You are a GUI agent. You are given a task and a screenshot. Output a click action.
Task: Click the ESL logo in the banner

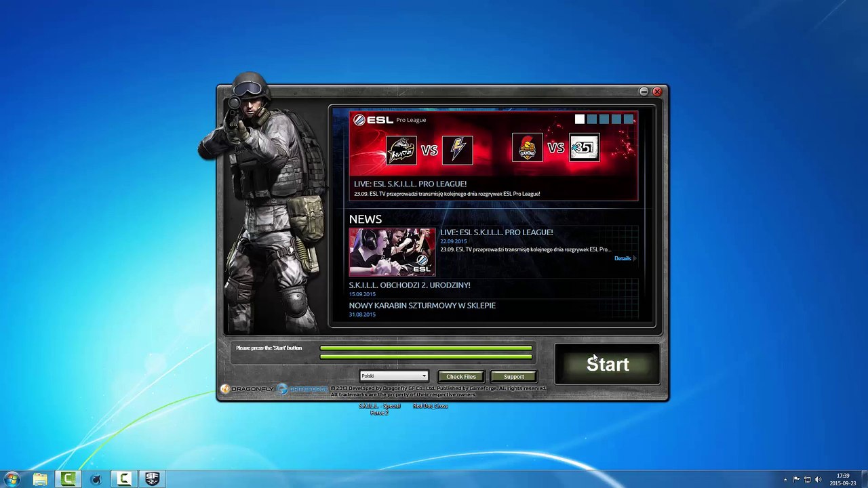pos(374,120)
